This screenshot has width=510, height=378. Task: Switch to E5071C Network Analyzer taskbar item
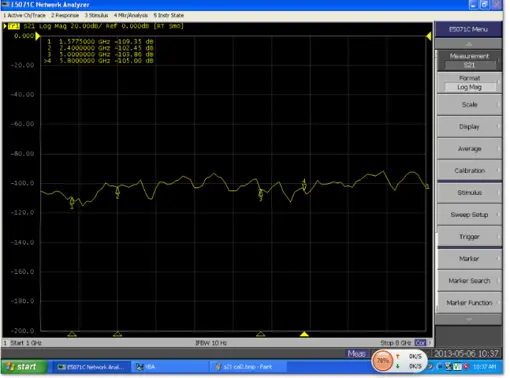click(x=91, y=367)
